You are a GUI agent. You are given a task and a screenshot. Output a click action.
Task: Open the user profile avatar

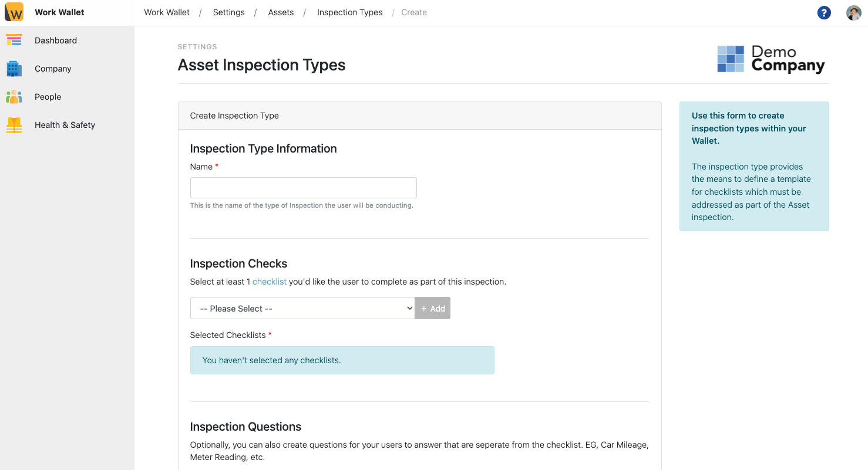[x=853, y=13]
